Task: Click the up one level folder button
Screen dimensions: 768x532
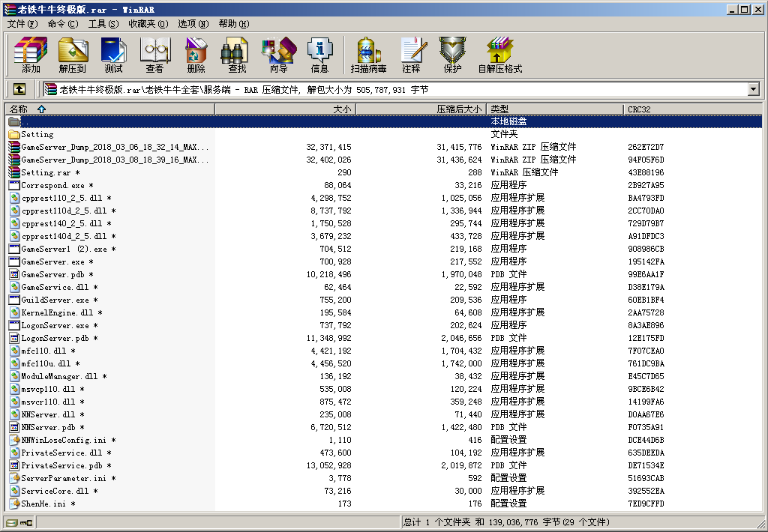Action: click(19, 89)
